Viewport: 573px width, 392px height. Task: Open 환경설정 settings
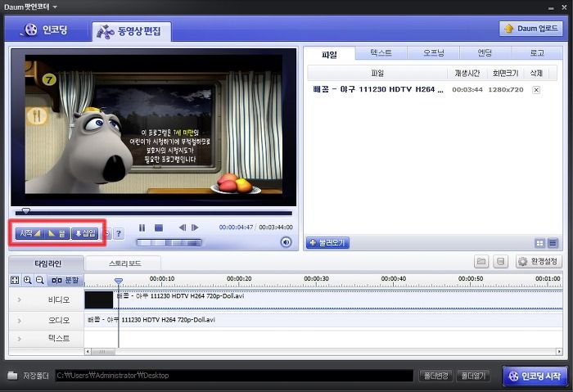click(x=539, y=262)
